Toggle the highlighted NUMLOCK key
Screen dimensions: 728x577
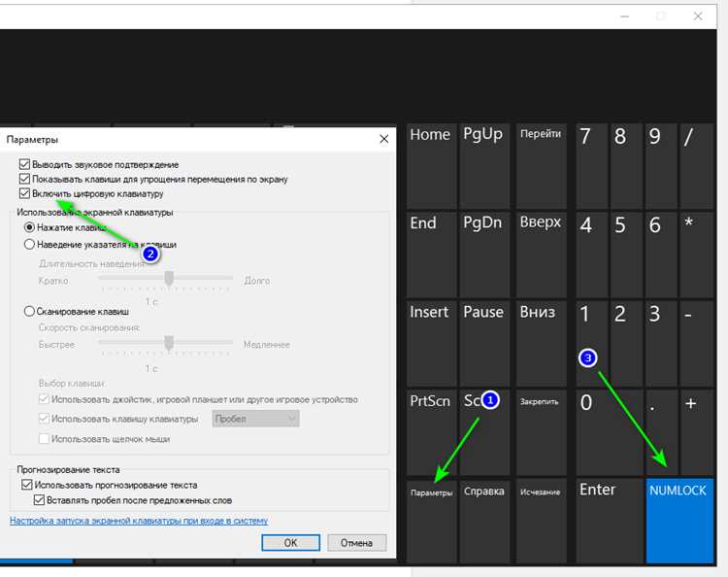(679, 521)
